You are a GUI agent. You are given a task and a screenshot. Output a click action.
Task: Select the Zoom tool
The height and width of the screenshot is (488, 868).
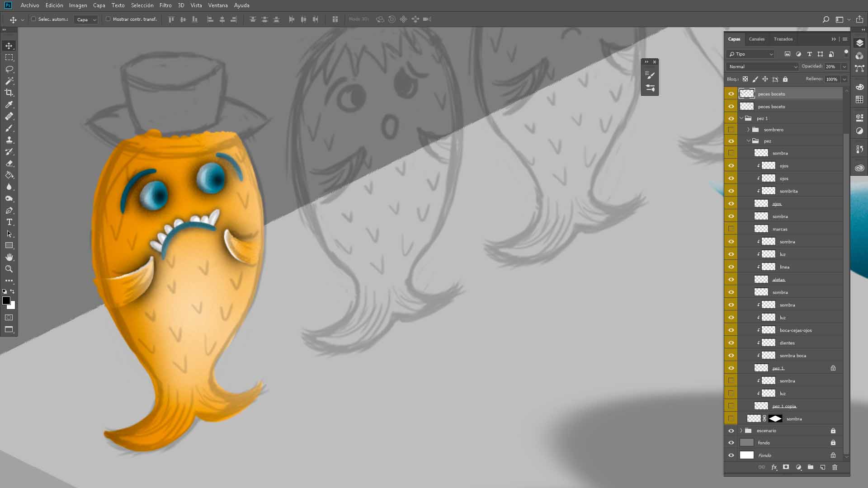coord(9,269)
